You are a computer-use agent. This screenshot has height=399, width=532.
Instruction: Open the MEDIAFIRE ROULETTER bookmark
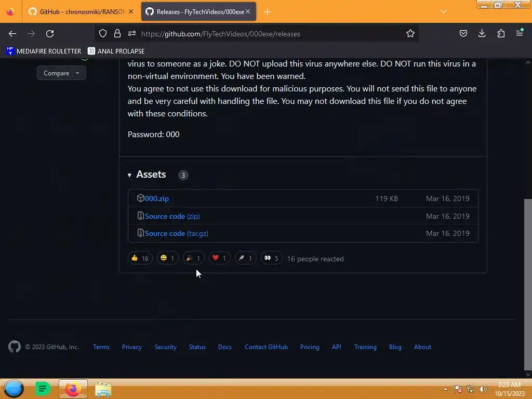coord(44,51)
